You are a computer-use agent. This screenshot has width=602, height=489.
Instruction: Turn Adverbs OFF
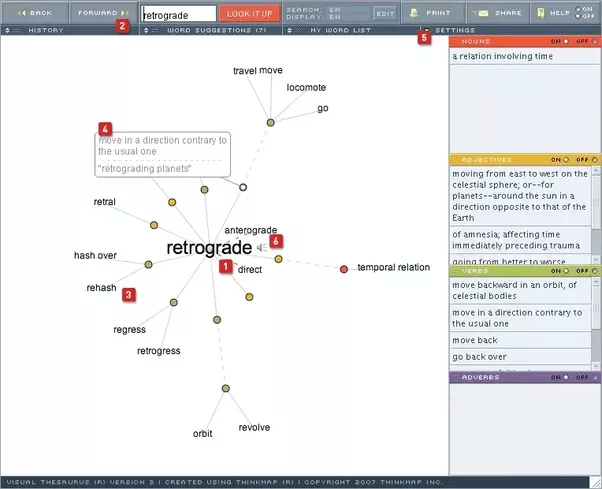tap(594, 377)
